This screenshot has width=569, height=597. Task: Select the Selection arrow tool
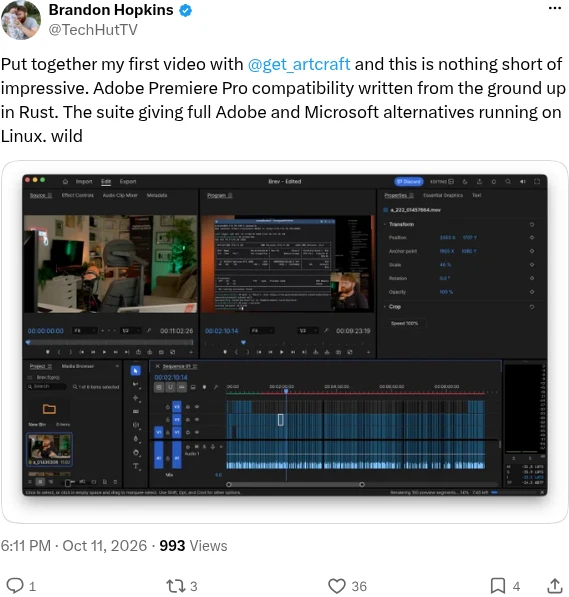click(x=136, y=370)
